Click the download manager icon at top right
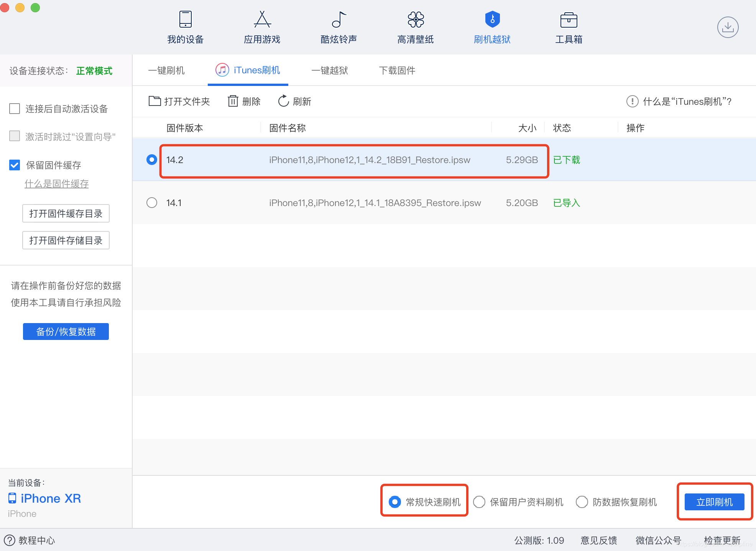The width and height of the screenshot is (756, 551). (728, 27)
